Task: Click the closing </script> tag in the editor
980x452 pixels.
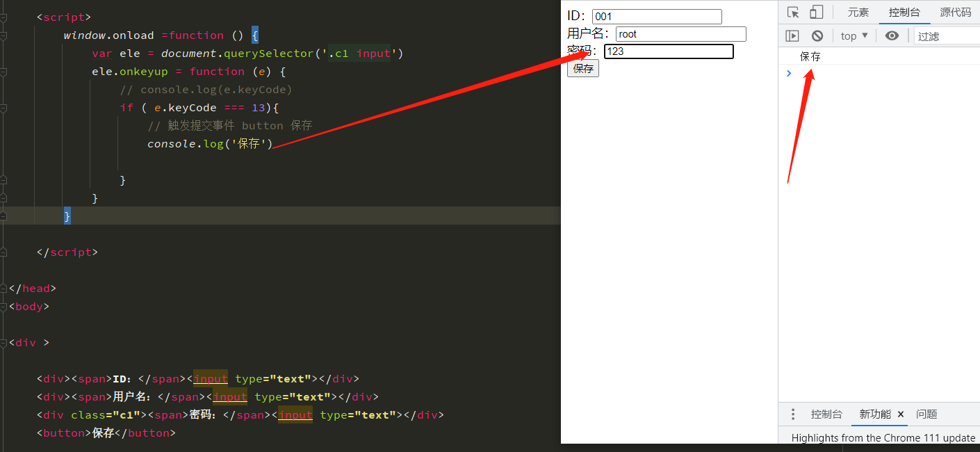Action: tap(67, 252)
